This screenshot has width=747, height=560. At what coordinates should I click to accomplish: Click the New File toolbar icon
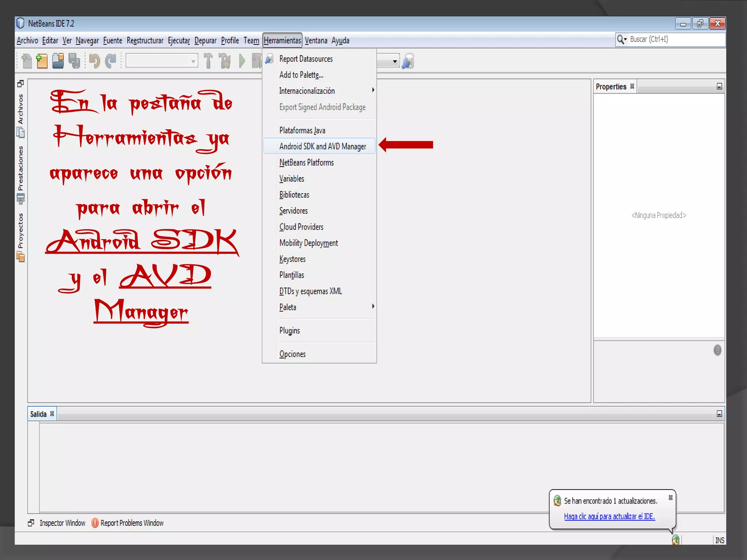point(27,61)
